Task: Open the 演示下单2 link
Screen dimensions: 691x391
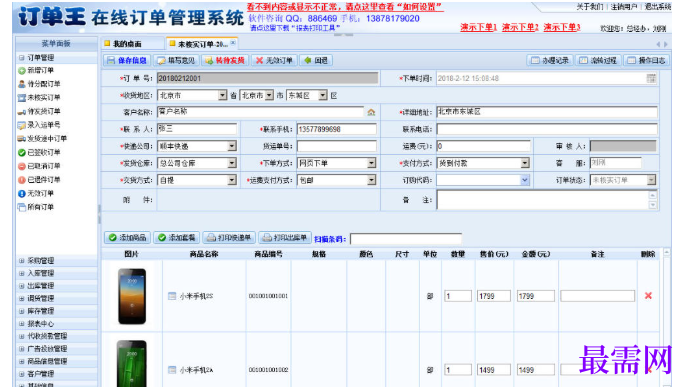Action: (x=520, y=27)
